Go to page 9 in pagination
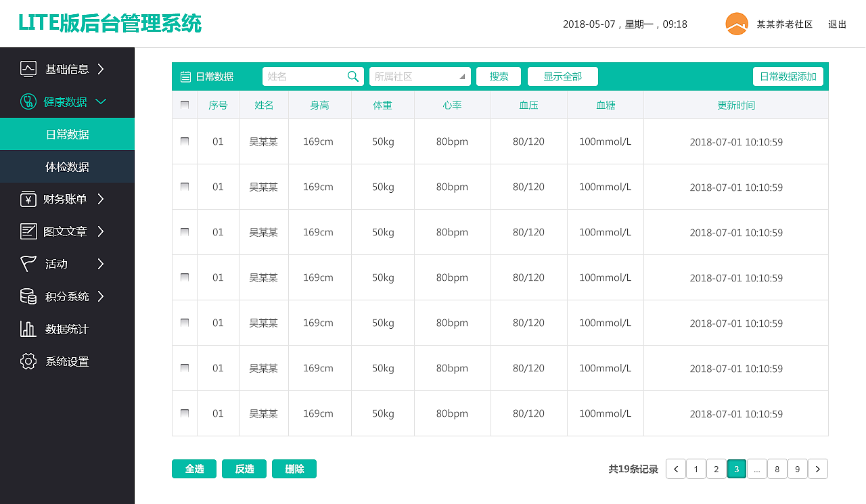Image resolution: width=866 pixels, height=504 pixels. pyautogui.click(x=798, y=469)
